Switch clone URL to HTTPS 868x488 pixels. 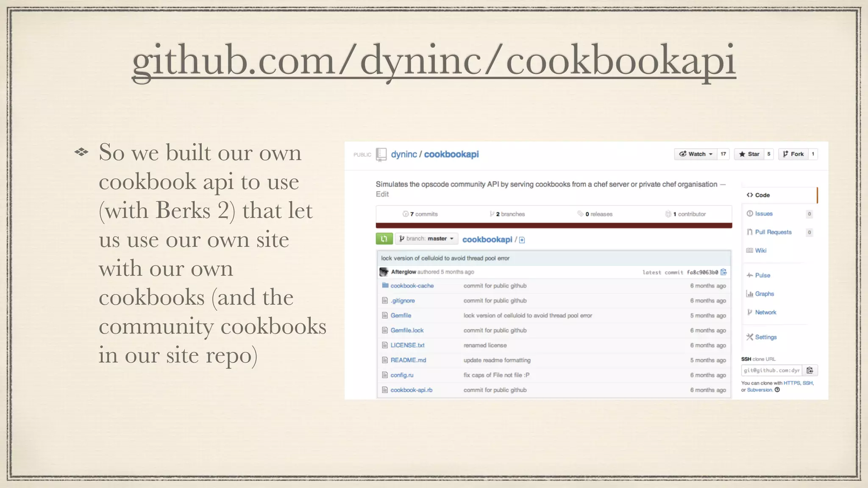(x=791, y=383)
